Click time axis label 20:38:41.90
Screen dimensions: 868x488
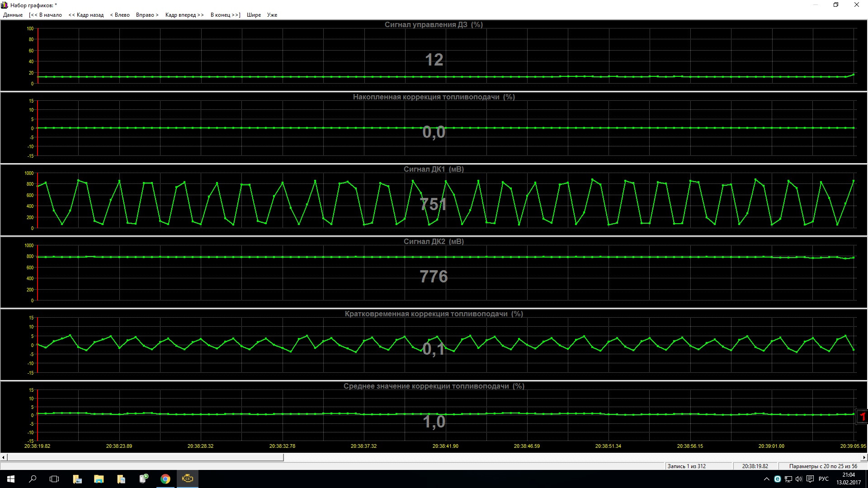coord(445,446)
